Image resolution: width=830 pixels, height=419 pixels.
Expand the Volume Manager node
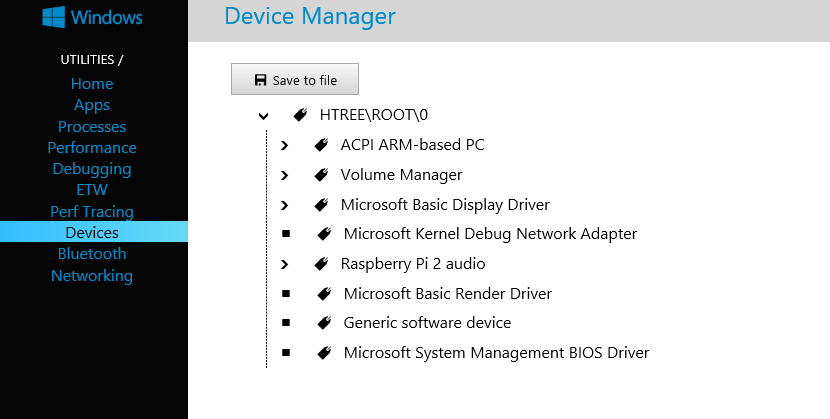coord(285,175)
